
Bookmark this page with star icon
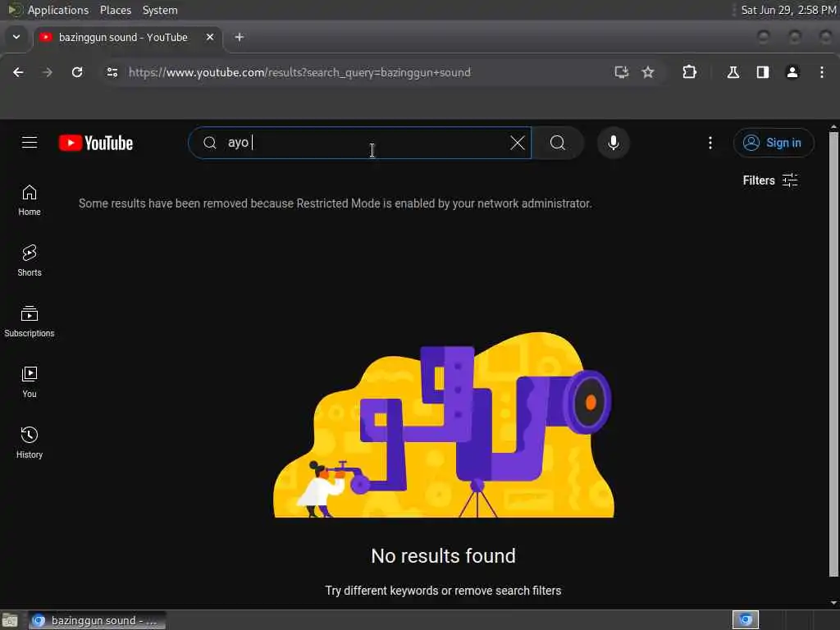(x=648, y=72)
